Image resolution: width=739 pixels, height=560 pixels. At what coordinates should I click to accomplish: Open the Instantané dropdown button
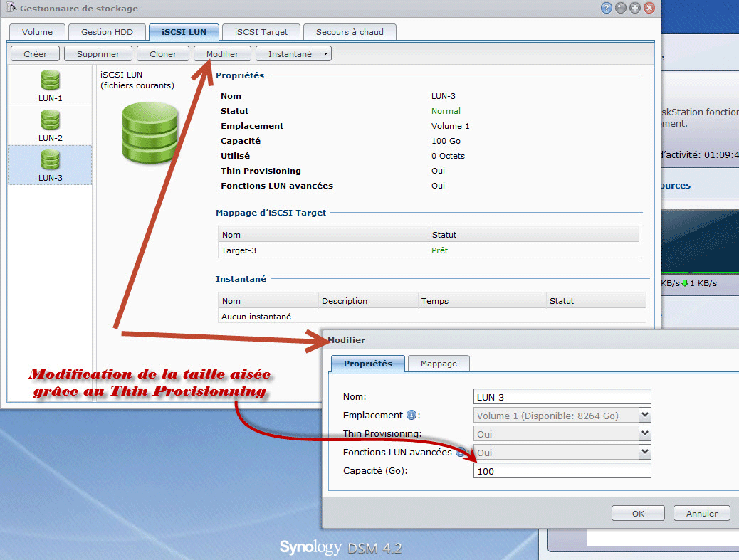click(x=293, y=54)
